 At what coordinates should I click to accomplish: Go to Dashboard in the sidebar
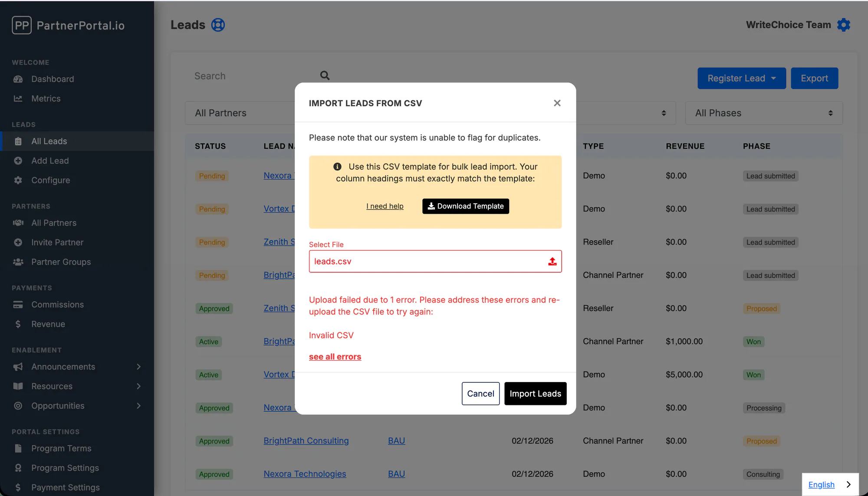coord(53,79)
